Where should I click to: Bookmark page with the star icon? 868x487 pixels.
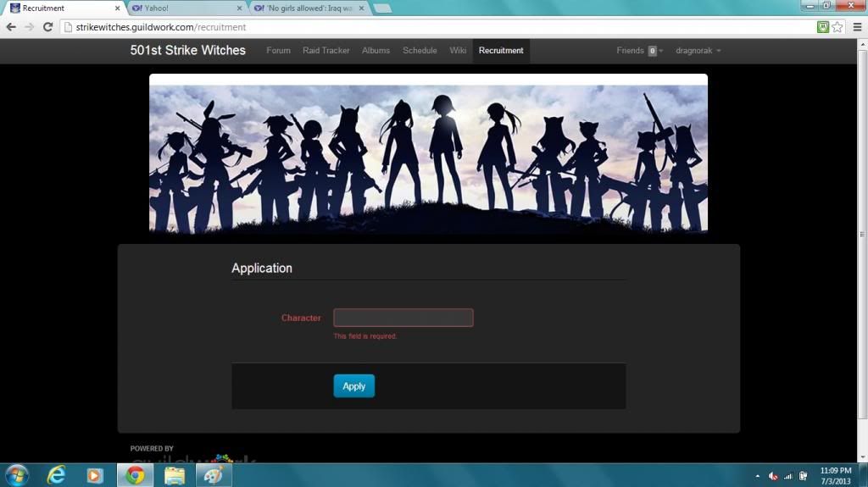837,27
